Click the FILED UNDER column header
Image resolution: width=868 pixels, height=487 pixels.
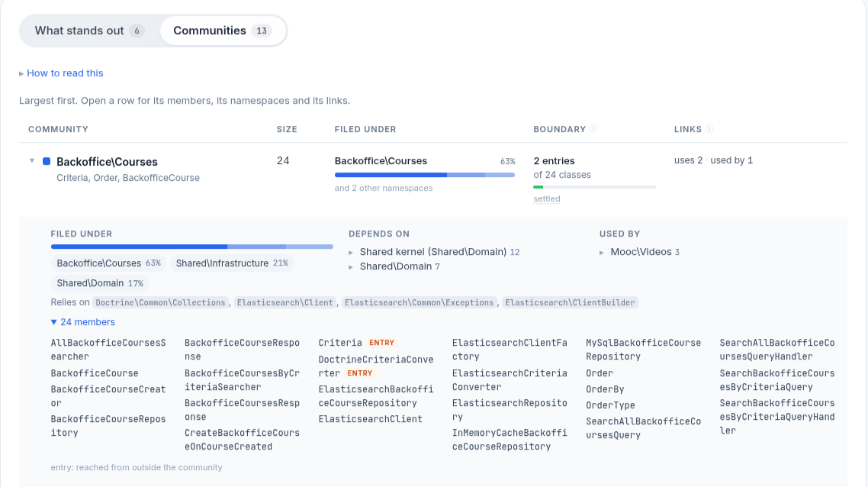[365, 129]
